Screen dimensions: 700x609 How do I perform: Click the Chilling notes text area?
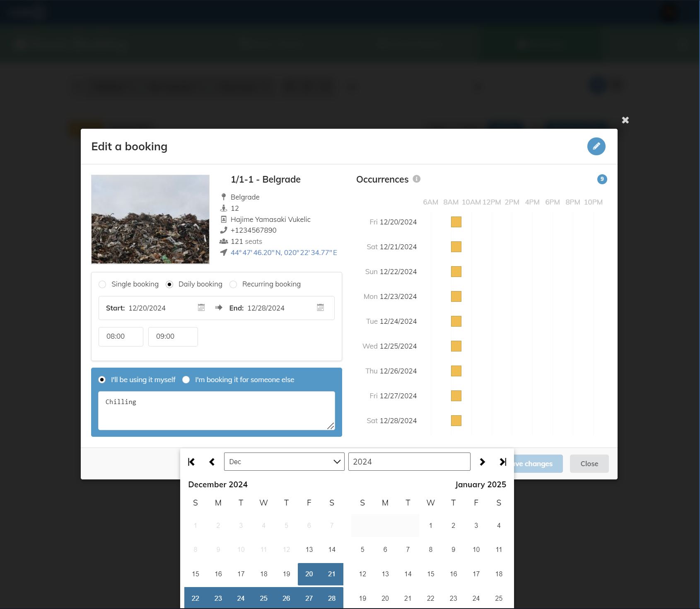pos(217,411)
